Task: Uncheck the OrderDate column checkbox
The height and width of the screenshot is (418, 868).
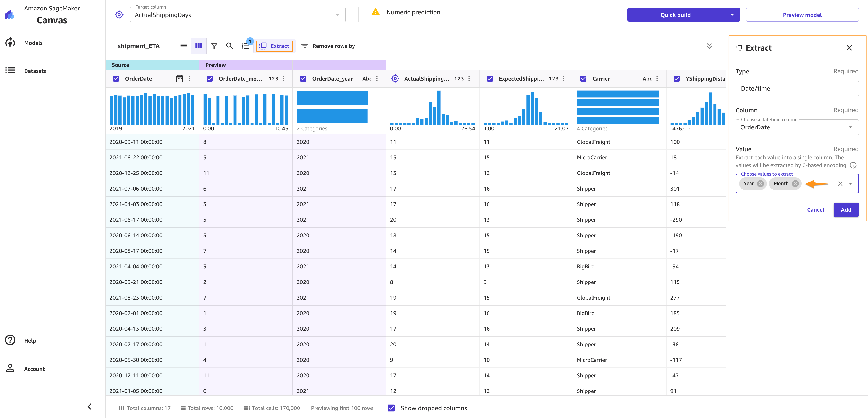Action: point(116,79)
